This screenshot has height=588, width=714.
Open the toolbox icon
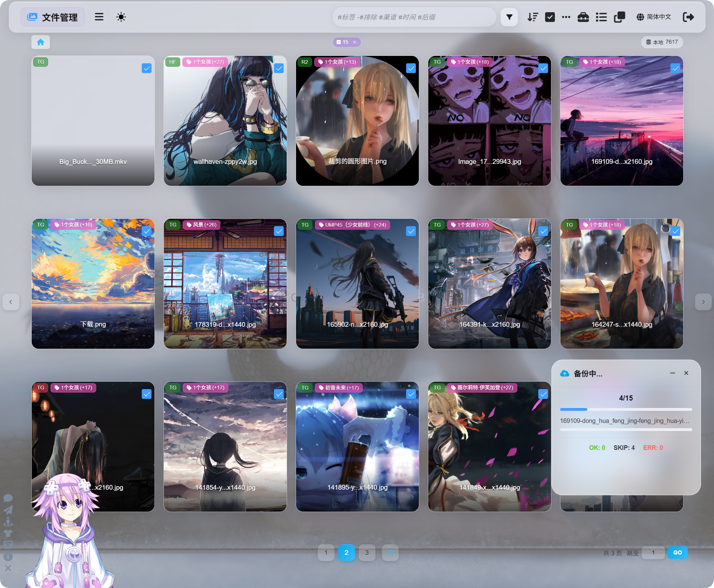(583, 17)
